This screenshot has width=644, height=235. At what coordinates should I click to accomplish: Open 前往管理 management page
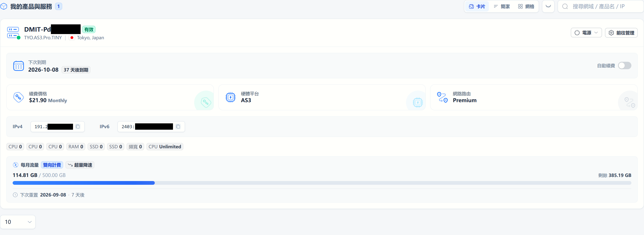click(621, 33)
